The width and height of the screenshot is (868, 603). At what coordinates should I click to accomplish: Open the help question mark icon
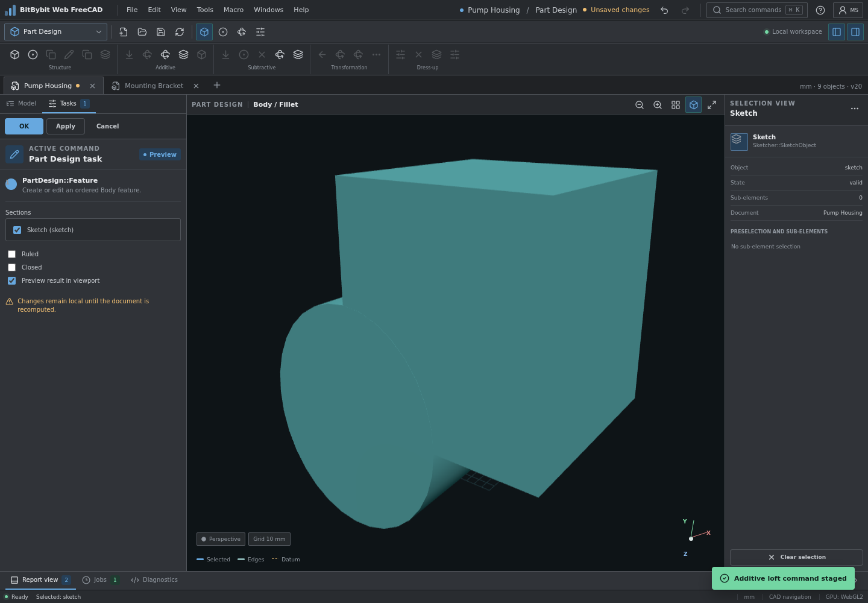(x=820, y=10)
